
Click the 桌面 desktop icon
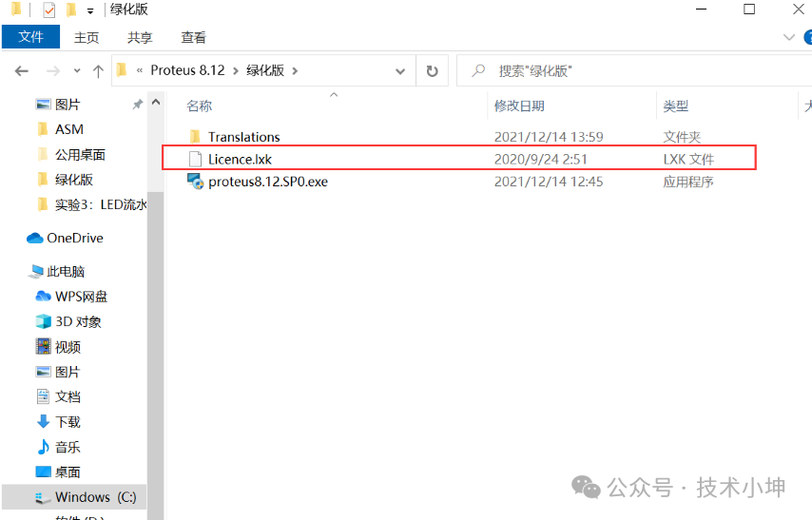pyautogui.click(x=43, y=472)
